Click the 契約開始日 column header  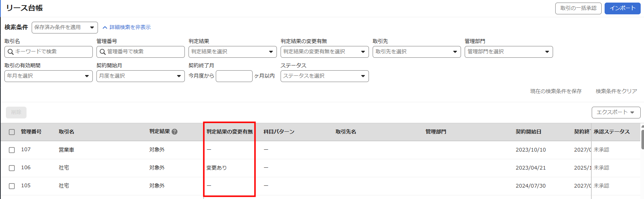tap(528, 132)
